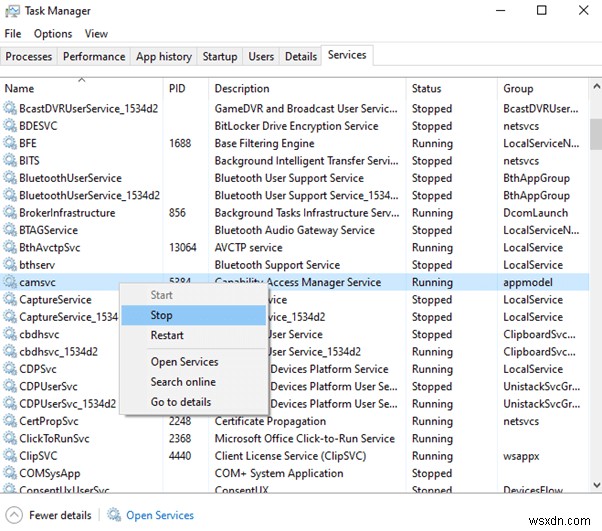Choose Open Services in context menu

tap(194, 362)
